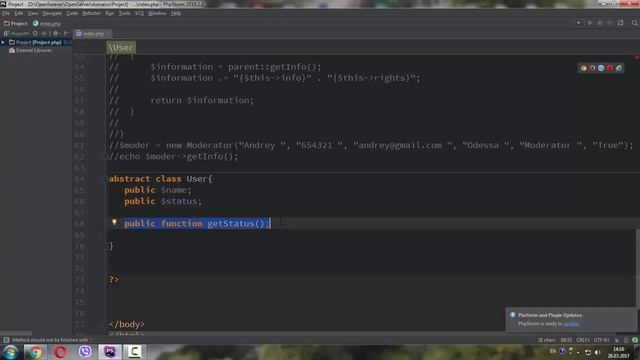Click the Stop button in toolbar
The image size is (640, 360).
click(x=610, y=23)
